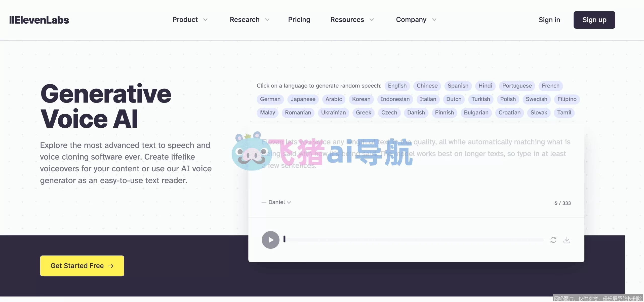644x302 pixels.
Task: Select the Finnish language chip
Action: tap(445, 113)
